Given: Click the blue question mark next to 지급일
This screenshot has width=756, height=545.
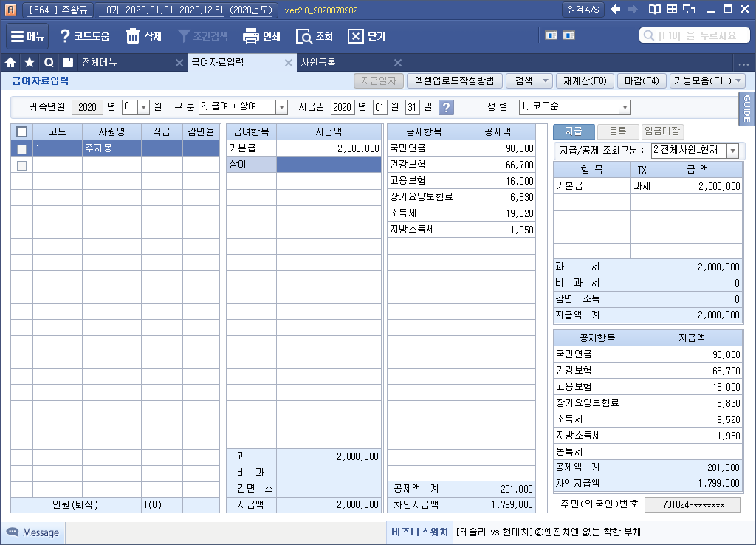Looking at the screenshot, I should (447, 107).
